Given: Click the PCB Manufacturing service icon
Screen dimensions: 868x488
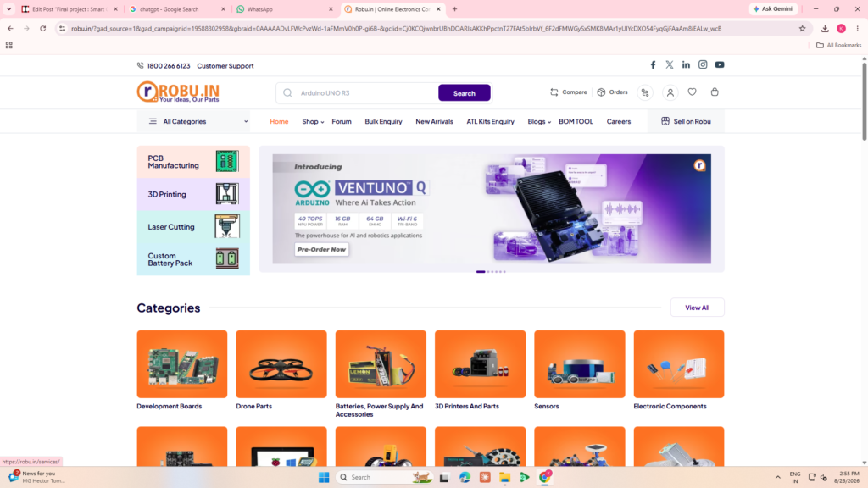Looking at the screenshot, I should click(x=227, y=162).
